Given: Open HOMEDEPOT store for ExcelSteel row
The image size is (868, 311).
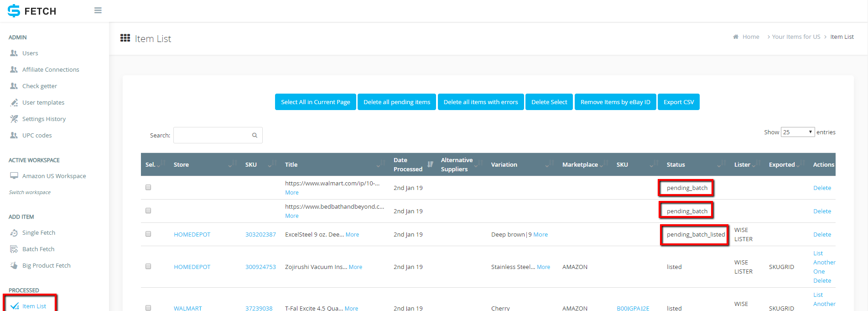Looking at the screenshot, I should tap(192, 234).
